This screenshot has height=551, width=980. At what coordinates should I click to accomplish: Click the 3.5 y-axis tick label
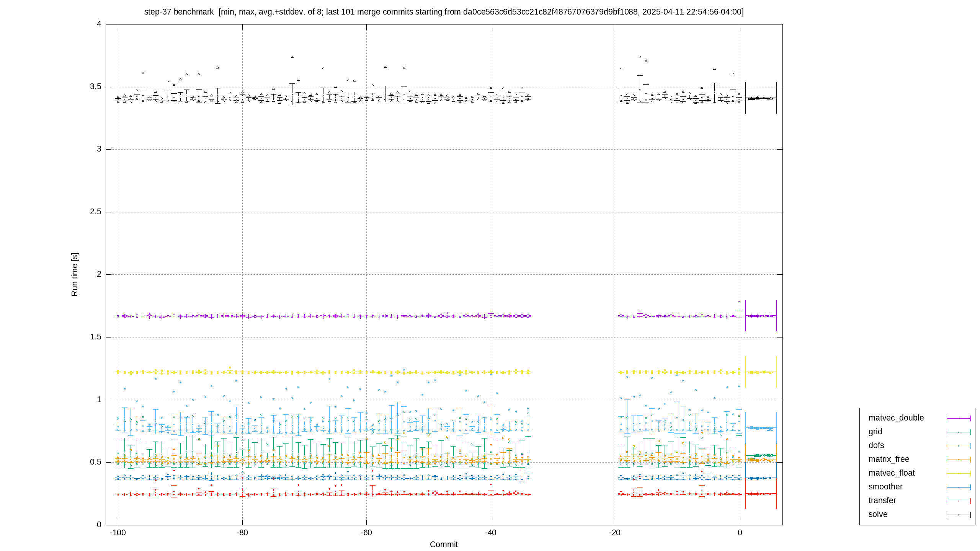point(96,86)
